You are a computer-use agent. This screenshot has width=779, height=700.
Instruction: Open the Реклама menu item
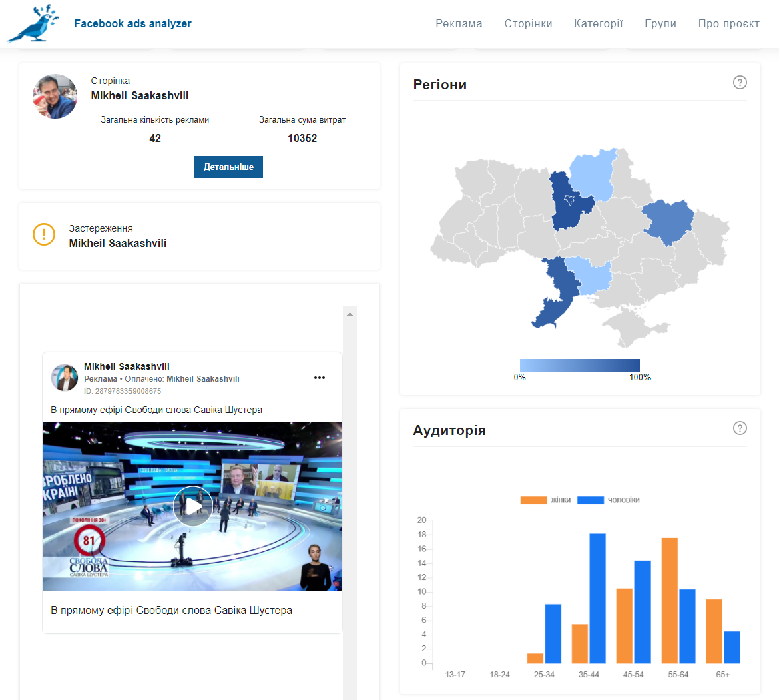459,23
